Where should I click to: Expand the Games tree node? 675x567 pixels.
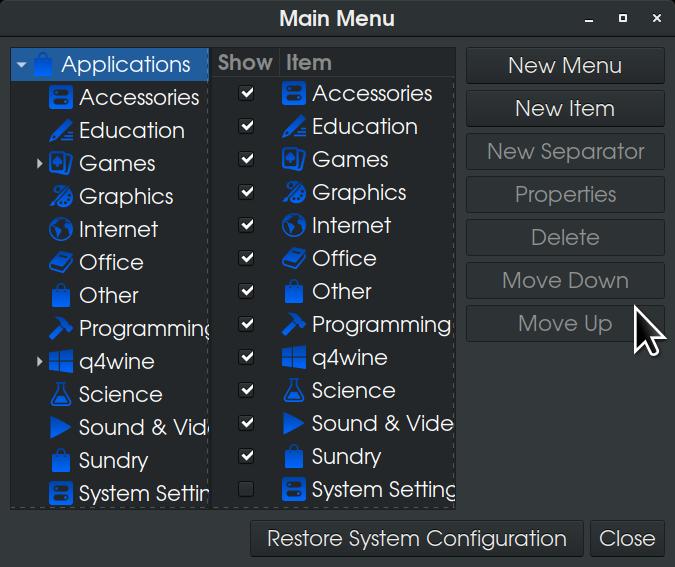click(40, 164)
